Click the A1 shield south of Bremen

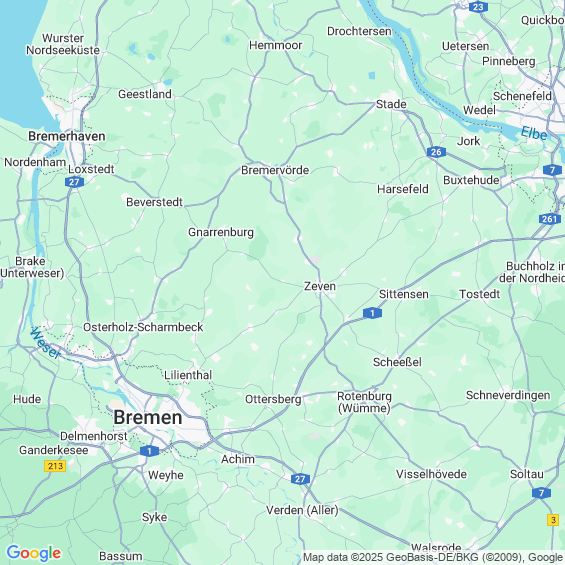pyautogui.click(x=149, y=451)
